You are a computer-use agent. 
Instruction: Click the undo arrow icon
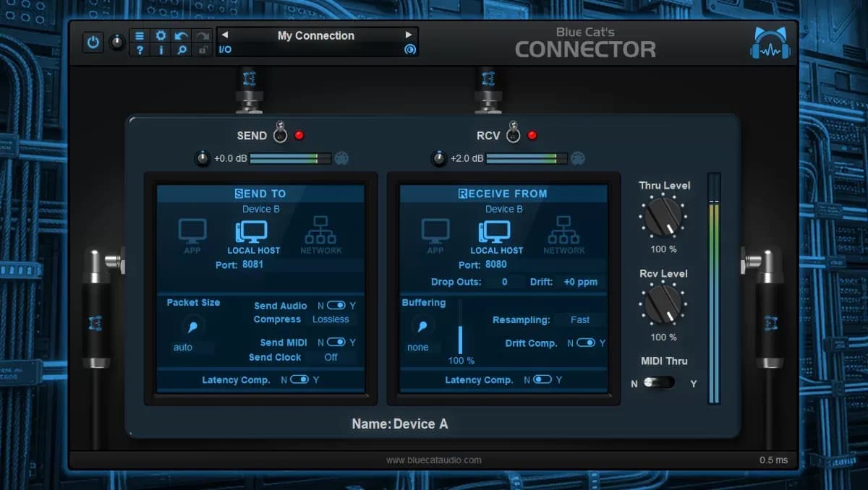pos(182,35)
